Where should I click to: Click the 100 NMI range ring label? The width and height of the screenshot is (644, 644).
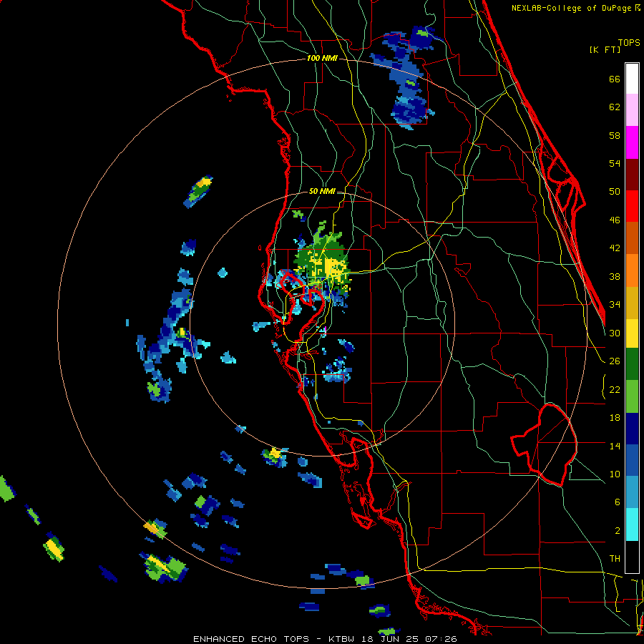[x=322, y=58]
